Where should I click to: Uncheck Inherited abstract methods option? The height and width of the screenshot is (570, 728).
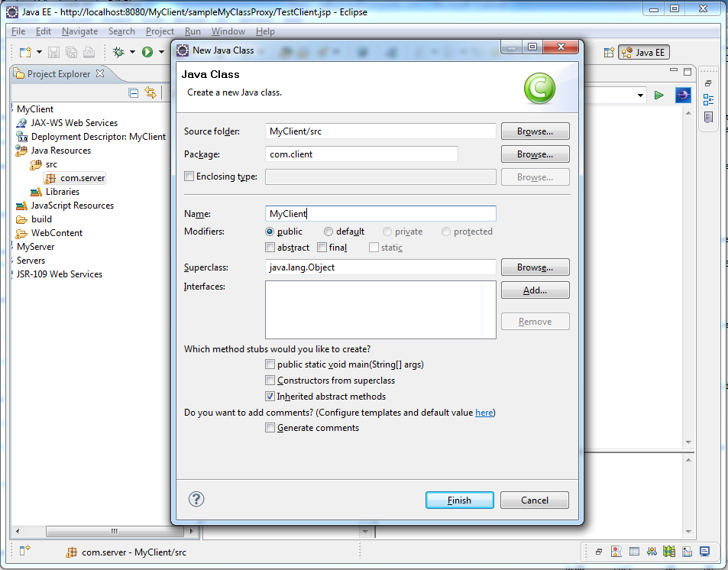point(270,397)
